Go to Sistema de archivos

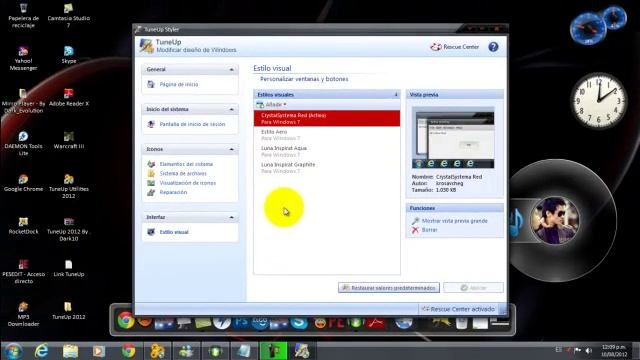[x=183, y=173]
